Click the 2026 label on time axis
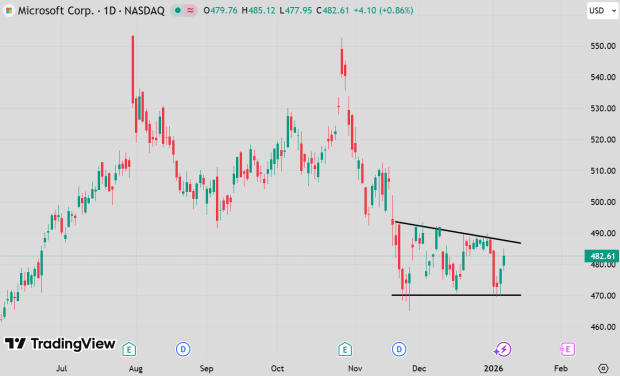This screenshot has height=376, width=620. click(493, 368)
